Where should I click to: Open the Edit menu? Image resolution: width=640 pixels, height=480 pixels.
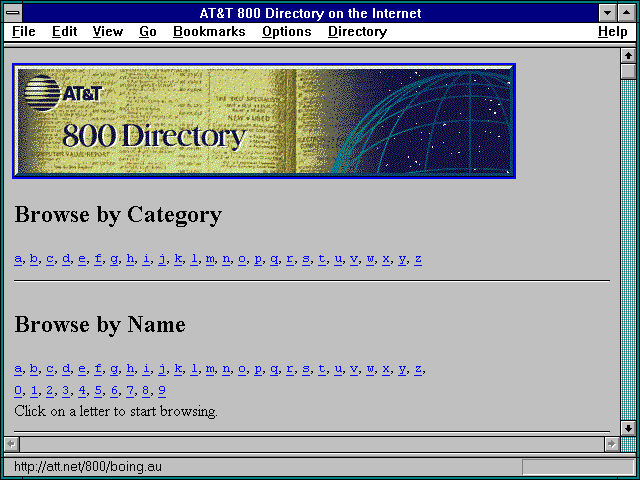[64, 31]
